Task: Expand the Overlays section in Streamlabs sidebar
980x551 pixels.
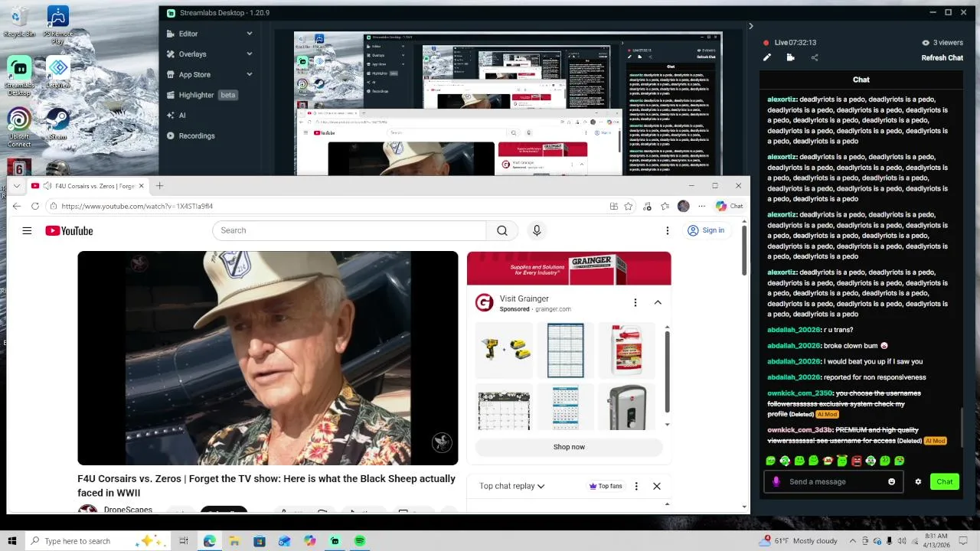Action: click(x=249, y=54)
